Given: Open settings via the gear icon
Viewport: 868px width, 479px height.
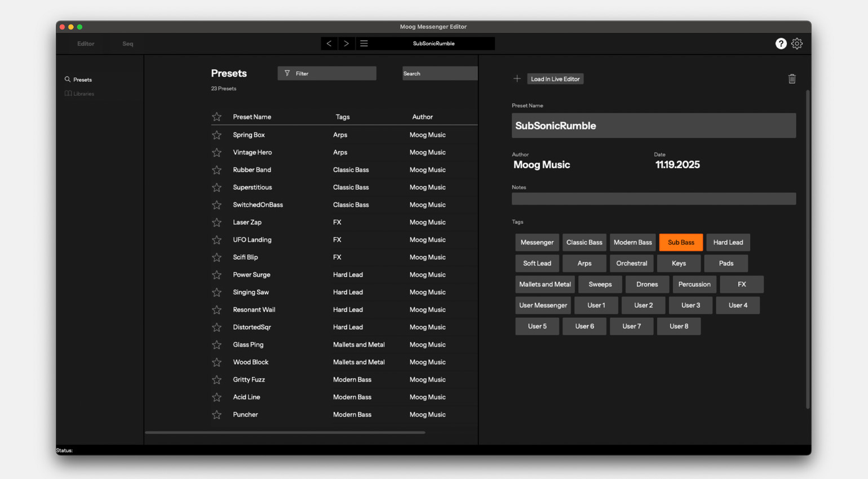Looking at the screenshot, I should (x=796, y=43).
